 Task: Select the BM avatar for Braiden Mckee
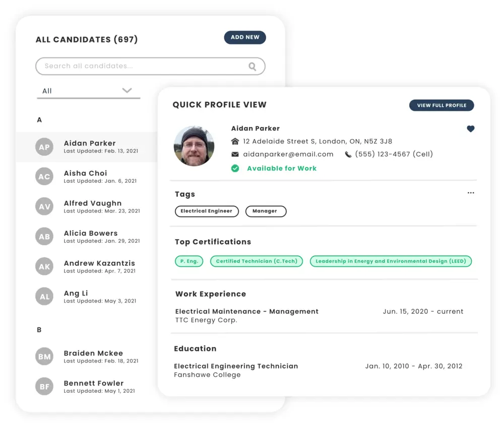pos(44,356)
